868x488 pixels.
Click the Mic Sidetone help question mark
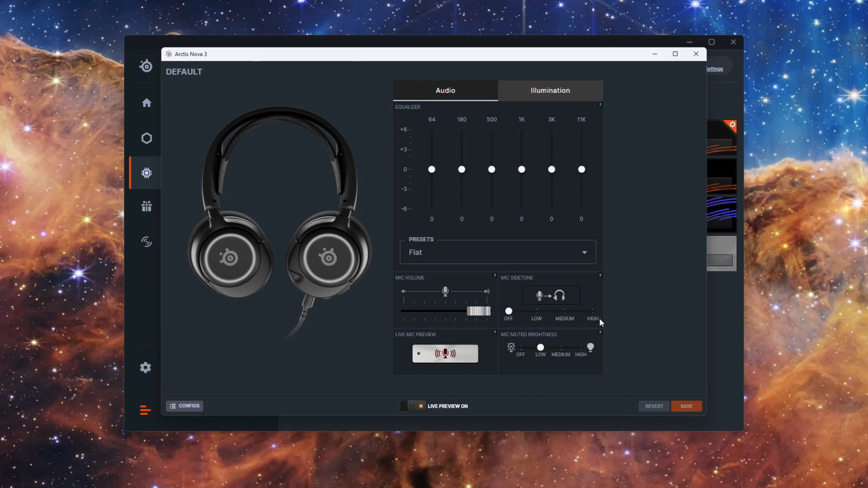tap(600, 275)
